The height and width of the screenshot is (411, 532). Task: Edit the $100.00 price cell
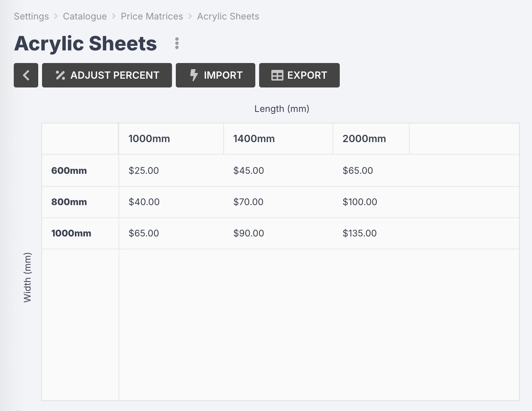(x=371, y=202)
